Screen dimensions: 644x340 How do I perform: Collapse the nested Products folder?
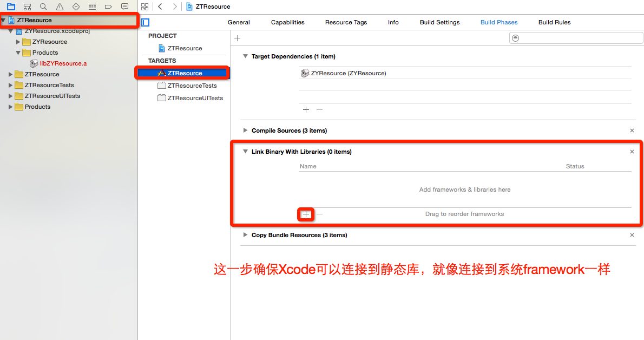pos(18,53)
